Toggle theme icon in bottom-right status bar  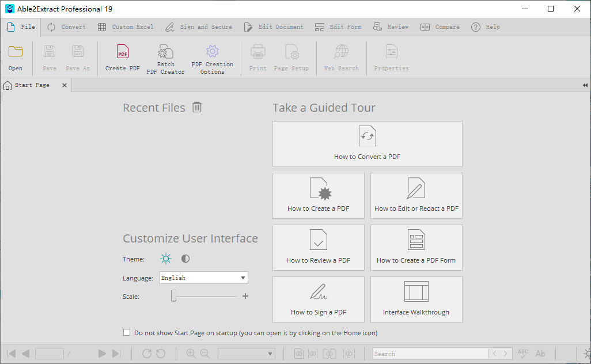click(586, 354)
